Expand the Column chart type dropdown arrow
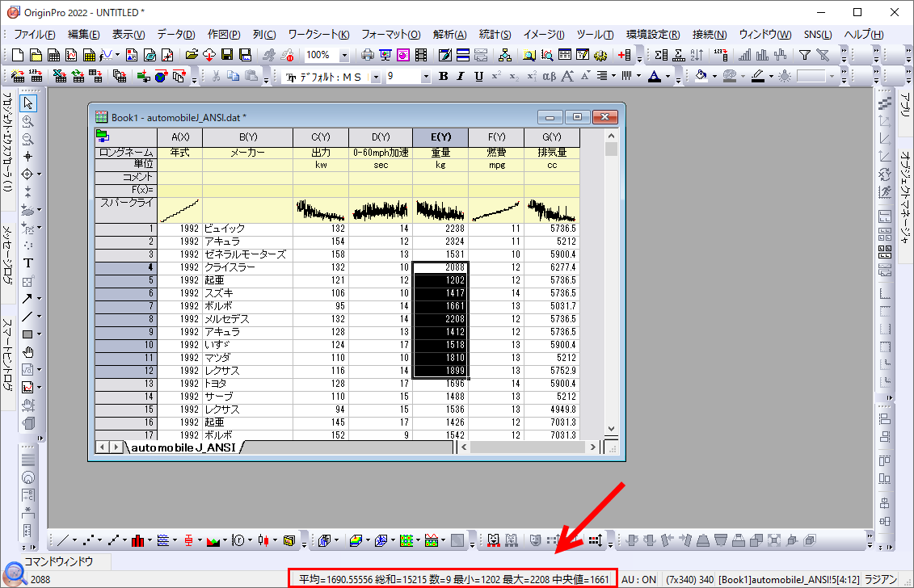914x588 pixels. click(150, 541)
